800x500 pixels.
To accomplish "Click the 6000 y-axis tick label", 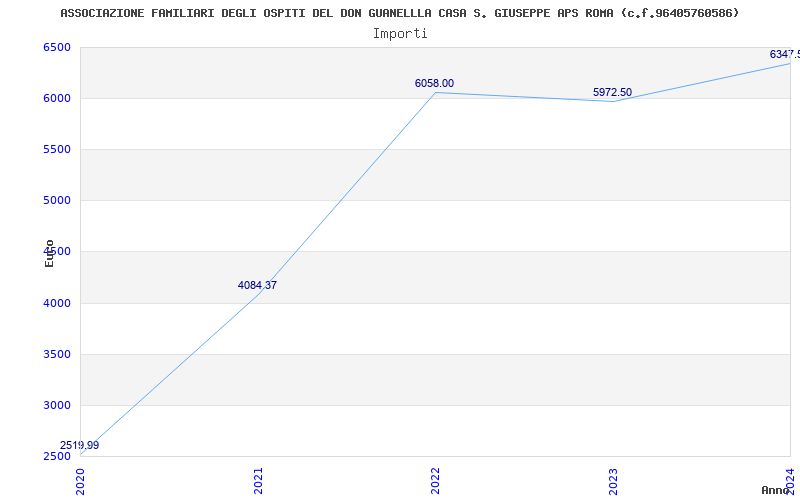I will 57,98.
